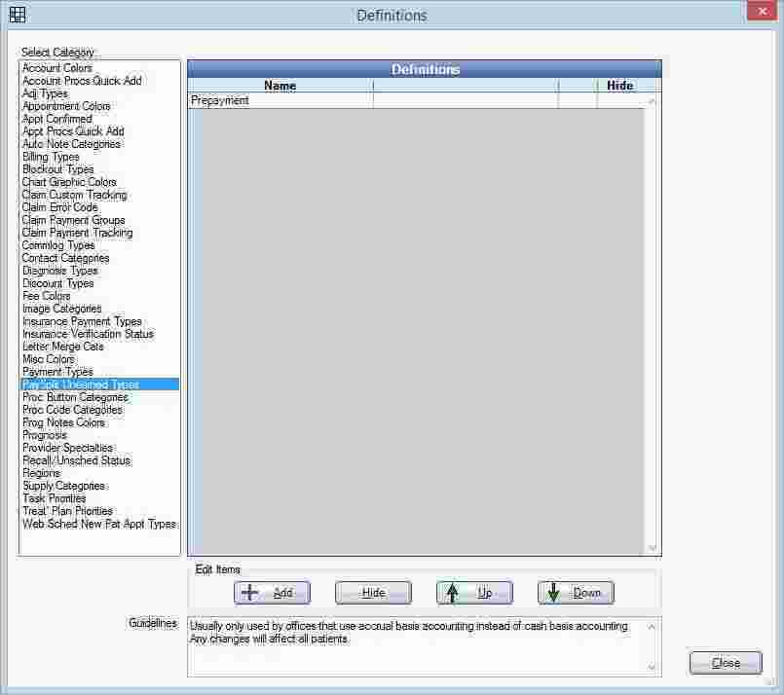Choose Provider Specialties category
This screenshot has height=695, width=784.
coord(67,448)
